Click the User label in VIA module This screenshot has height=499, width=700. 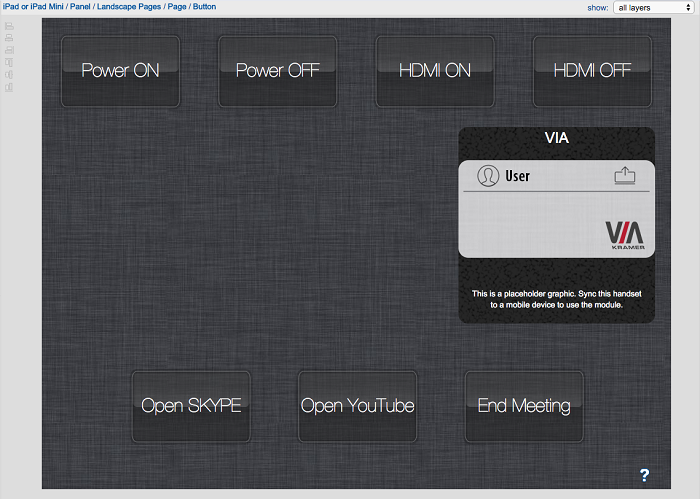(517, 176)
